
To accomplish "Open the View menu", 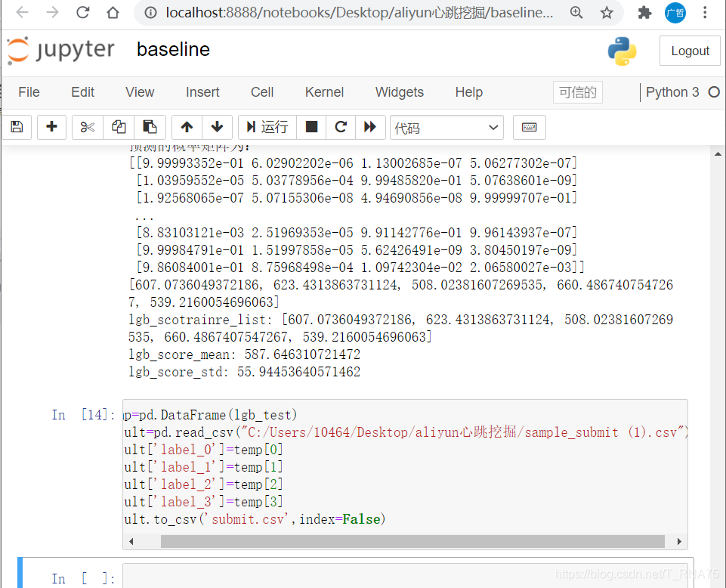I will tap(140, 92).
